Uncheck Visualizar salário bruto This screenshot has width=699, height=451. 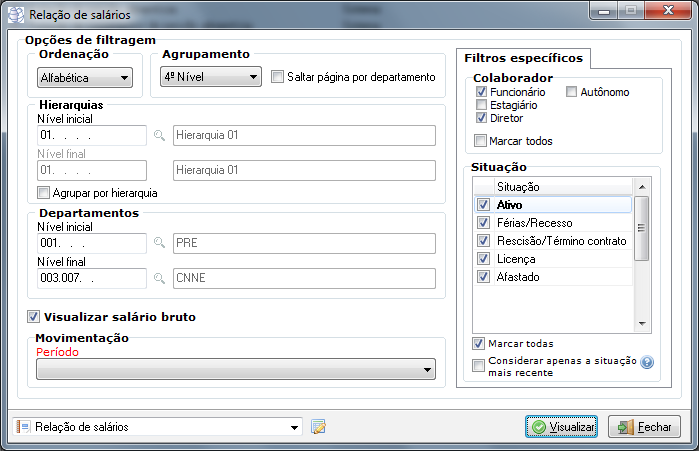click(x=33, y=316)
